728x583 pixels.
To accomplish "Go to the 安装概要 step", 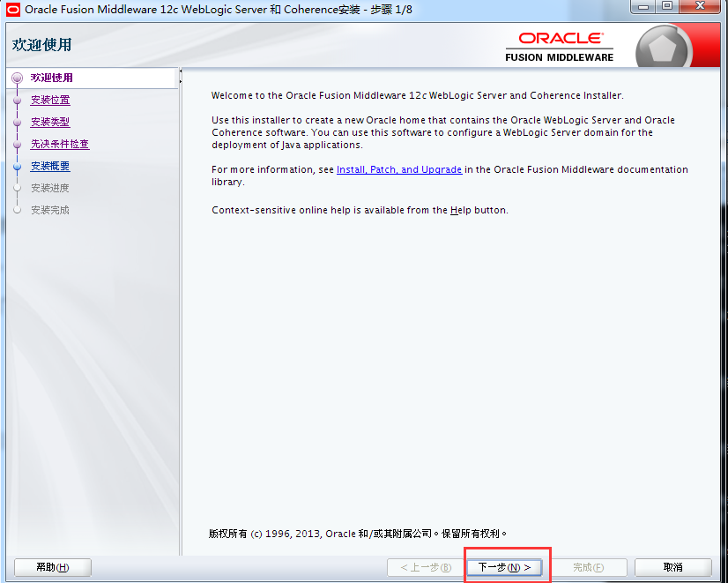I will [x=50, y=166].
